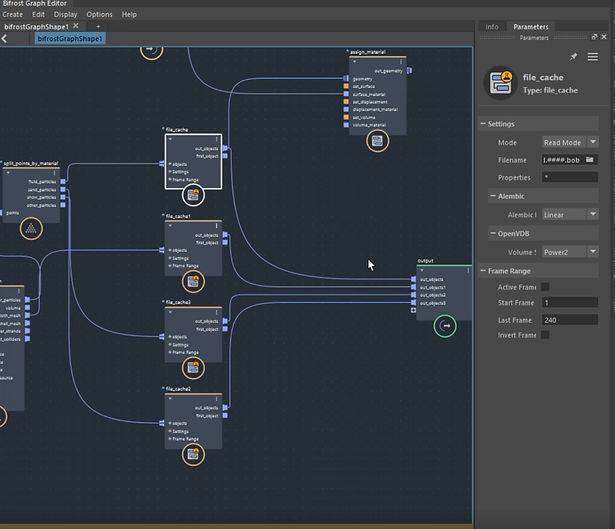The height and width of the screenshot is (529, 615).
Task: Switch to the Parameters tab
Action: point(531,27)
